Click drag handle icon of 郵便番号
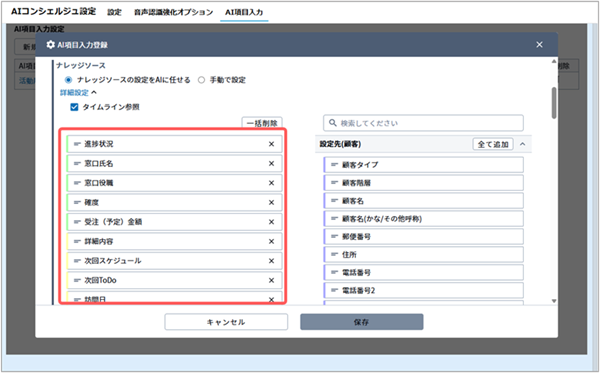 click(x=334, y=236)
